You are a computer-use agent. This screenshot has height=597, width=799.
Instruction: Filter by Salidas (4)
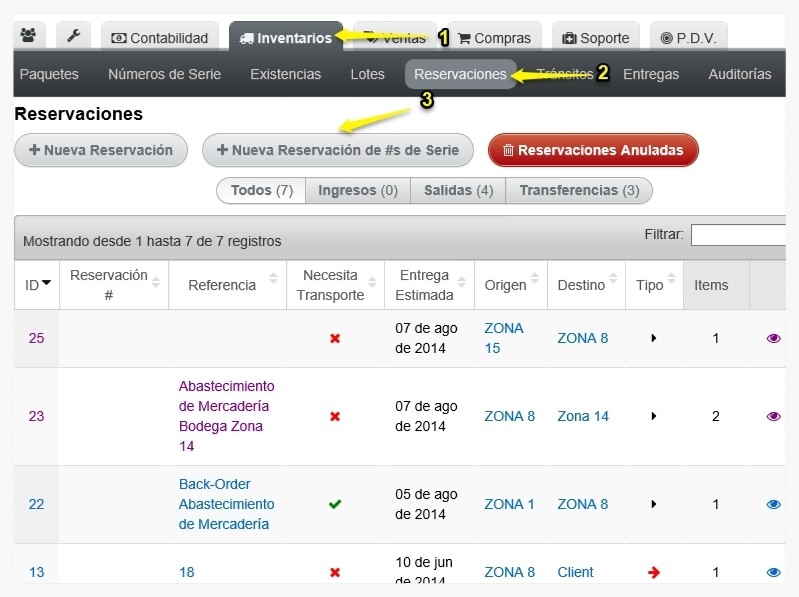coord(458,191)
